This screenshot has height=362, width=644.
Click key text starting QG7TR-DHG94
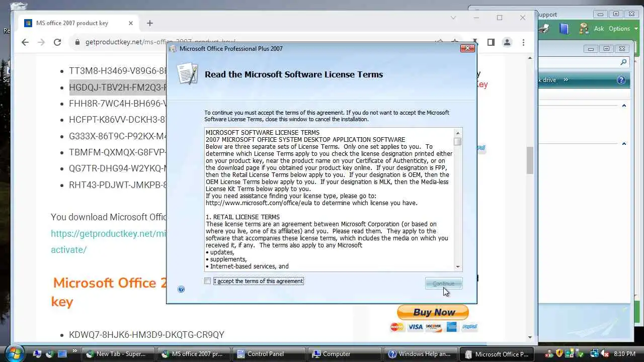point(118,168)
